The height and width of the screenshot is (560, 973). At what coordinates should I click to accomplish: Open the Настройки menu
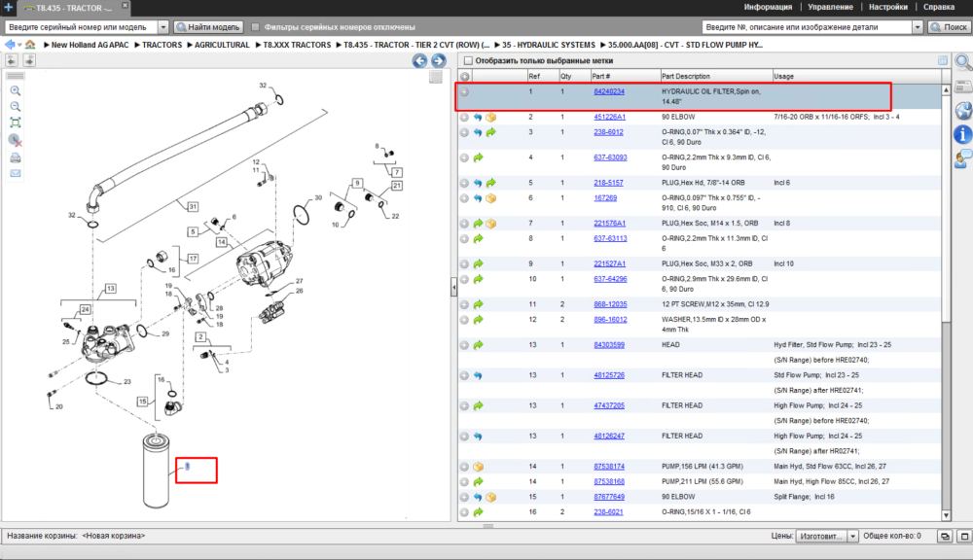tap(888, 7)
